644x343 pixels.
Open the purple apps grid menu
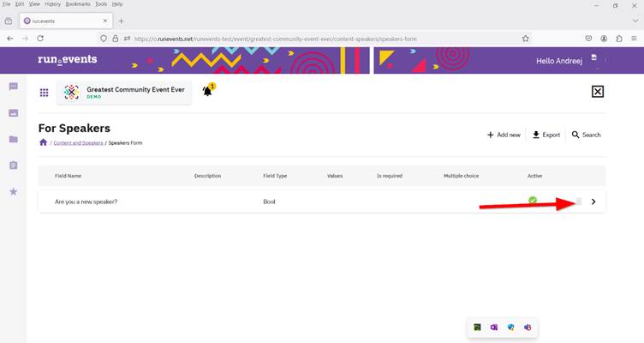[44, 93]
